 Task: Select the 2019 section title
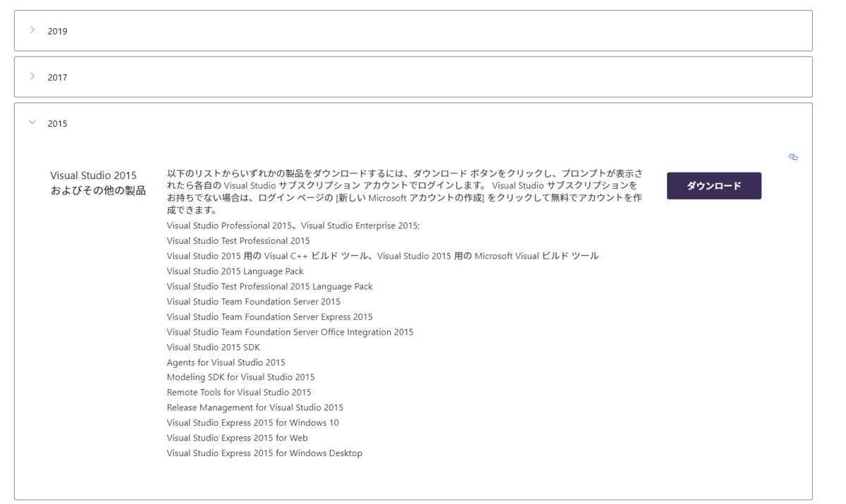coord(58,31)
